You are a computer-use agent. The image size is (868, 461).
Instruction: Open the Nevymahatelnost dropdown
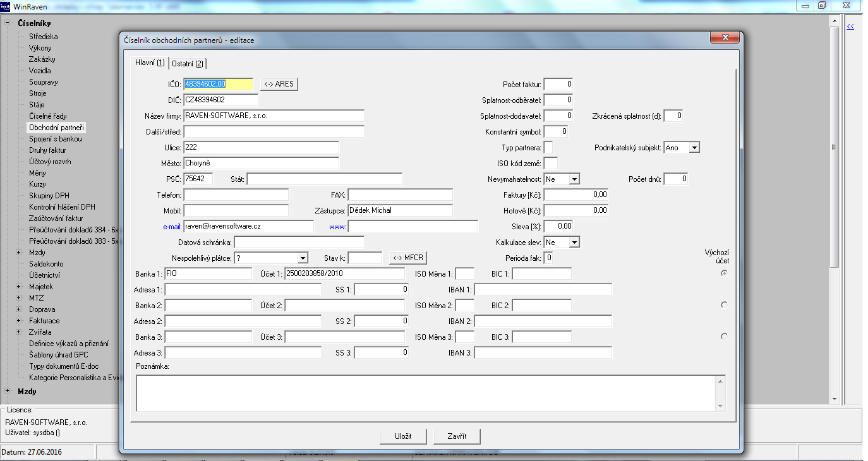coord(574,179)
